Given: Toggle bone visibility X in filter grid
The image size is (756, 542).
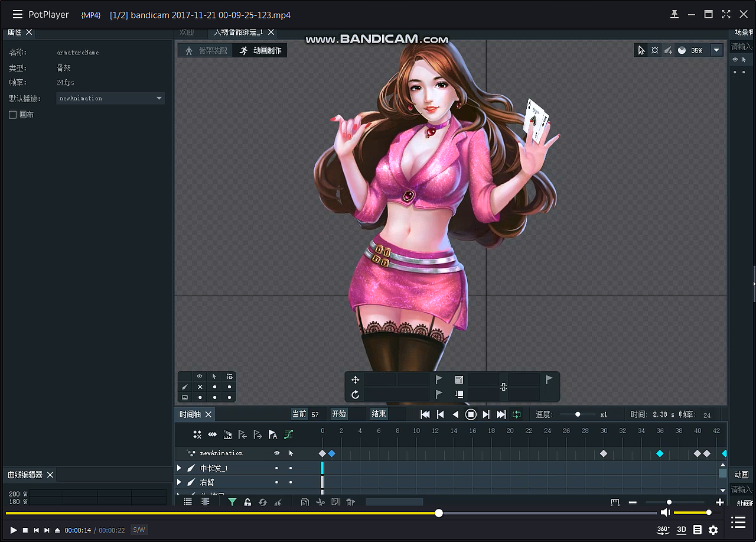Looking at the screenshot, I should point(200,387).
